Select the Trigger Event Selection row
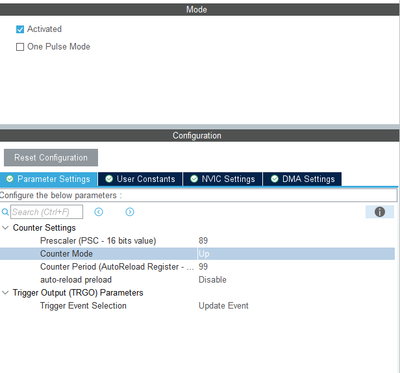400x373 pixels. [197, 306]
